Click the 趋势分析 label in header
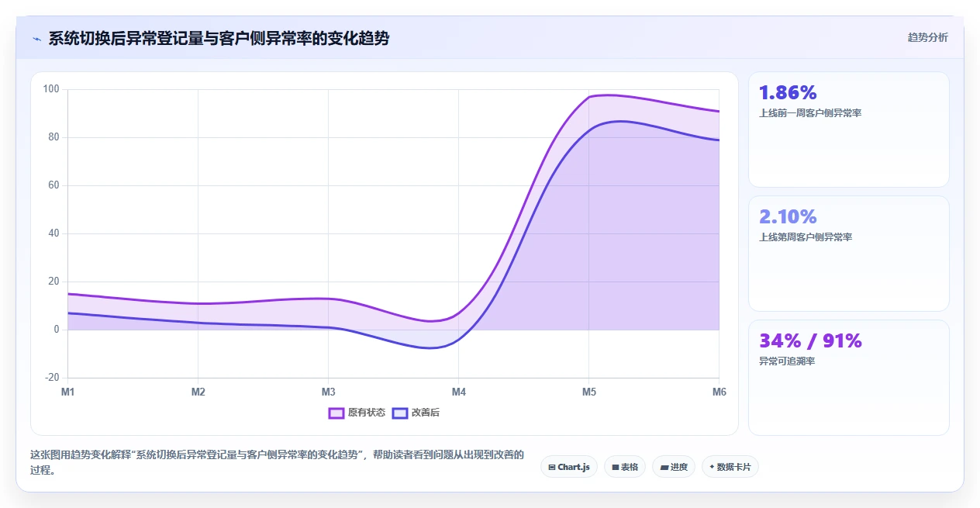Viewport: 980px width, 508px height. click(x=927, y=37)
